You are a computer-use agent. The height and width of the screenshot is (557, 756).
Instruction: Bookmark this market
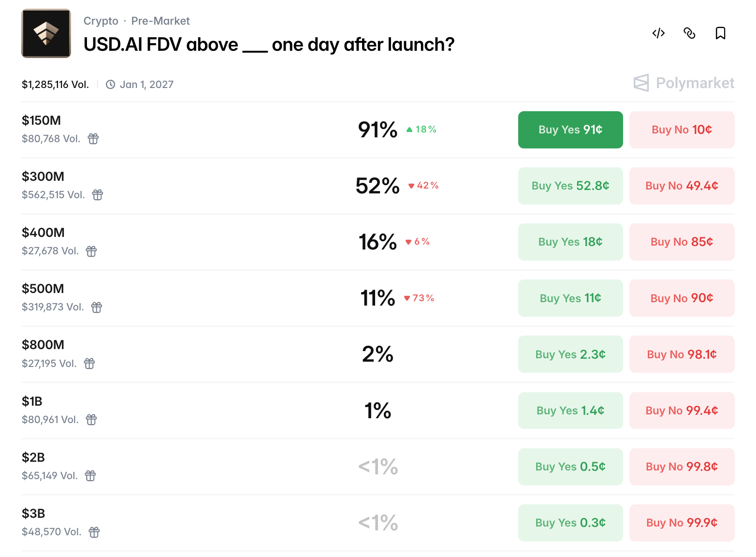click(720, 33)
